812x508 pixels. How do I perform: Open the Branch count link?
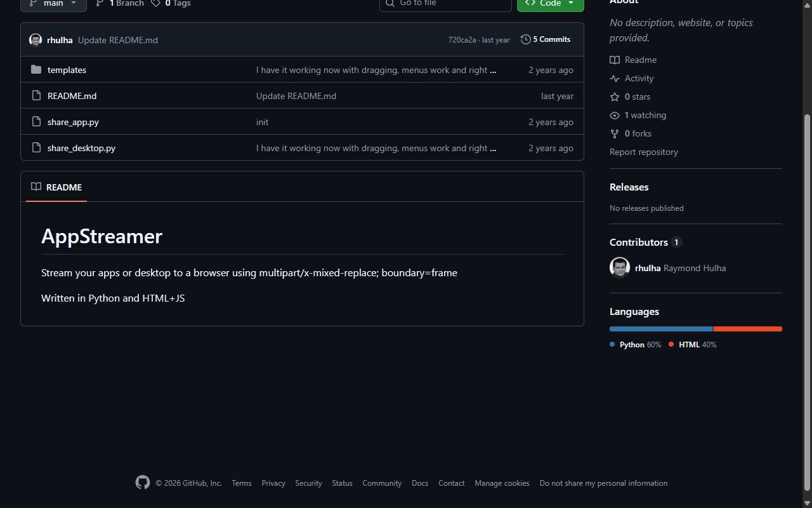[x=120, y=4]
